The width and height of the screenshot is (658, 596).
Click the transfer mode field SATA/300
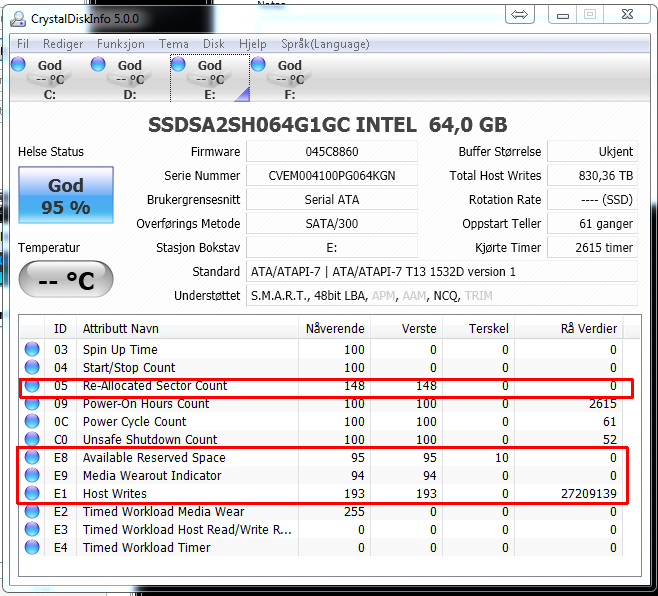tap(332, 223)
